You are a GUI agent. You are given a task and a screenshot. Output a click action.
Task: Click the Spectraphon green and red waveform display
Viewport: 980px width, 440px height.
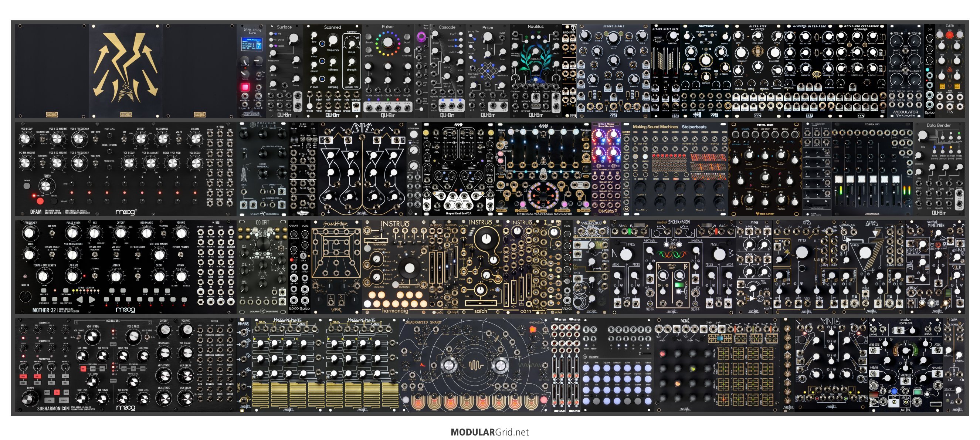(672, 254)
